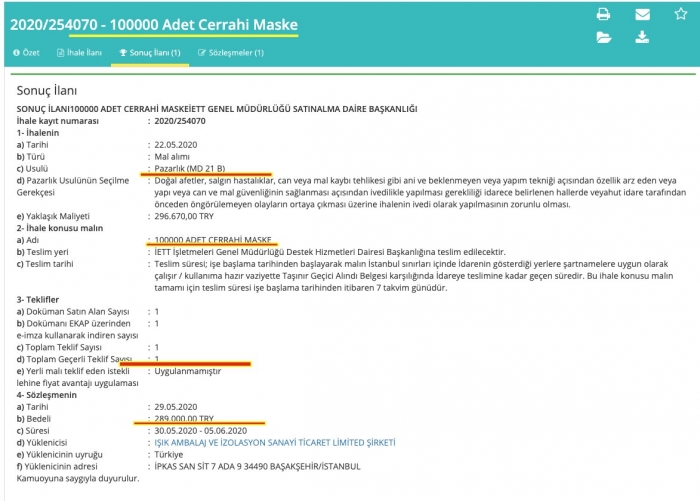Click the download icon

pyautogui.click(x=643, y=37)
